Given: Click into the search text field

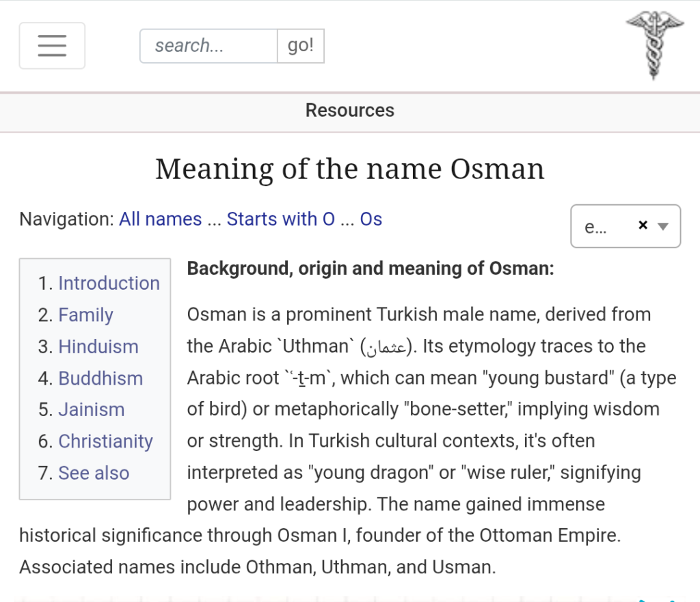Looking at the screenshot, I should tap(208, 46).
